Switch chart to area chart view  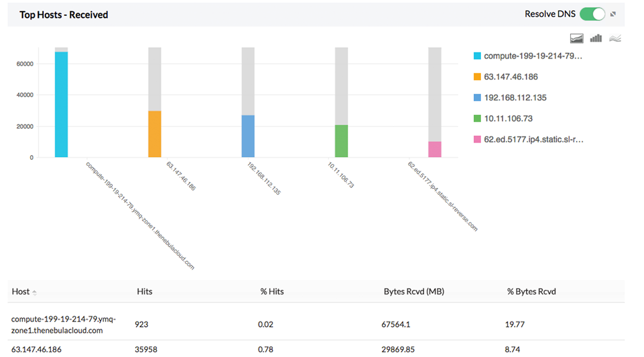pos(577,38)
